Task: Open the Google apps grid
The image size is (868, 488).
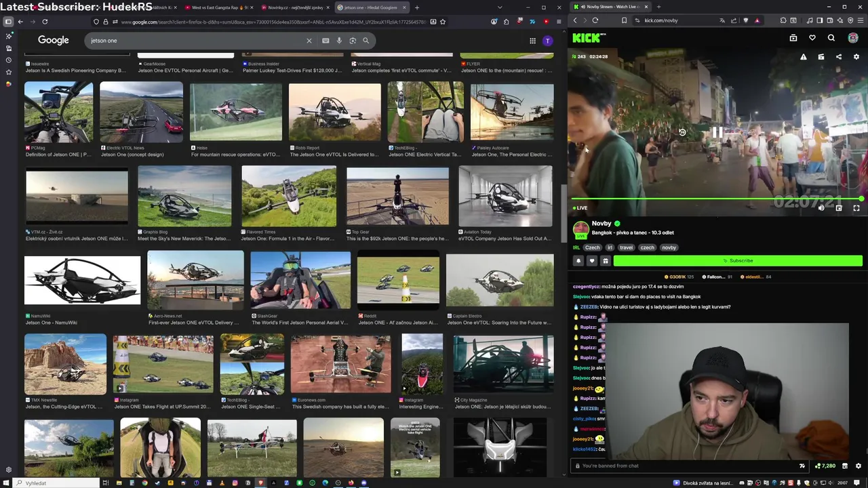Action: point(532,41)
